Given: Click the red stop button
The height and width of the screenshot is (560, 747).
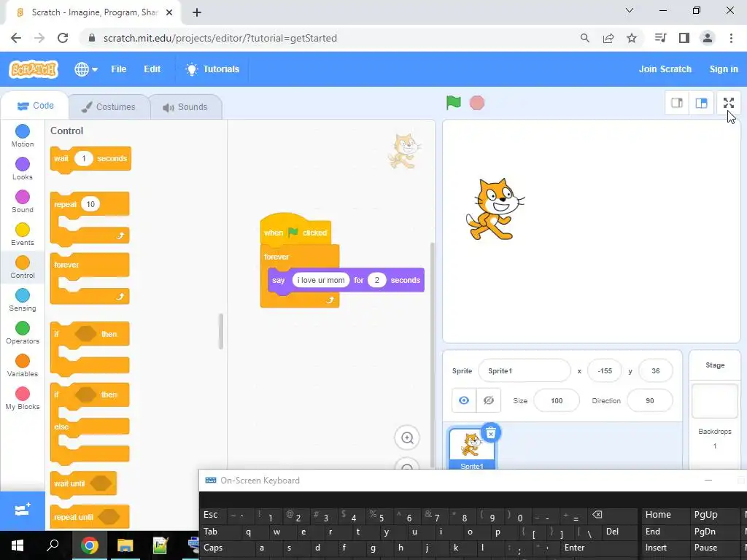Looking at the screenshot, I should tap(477, 103).
